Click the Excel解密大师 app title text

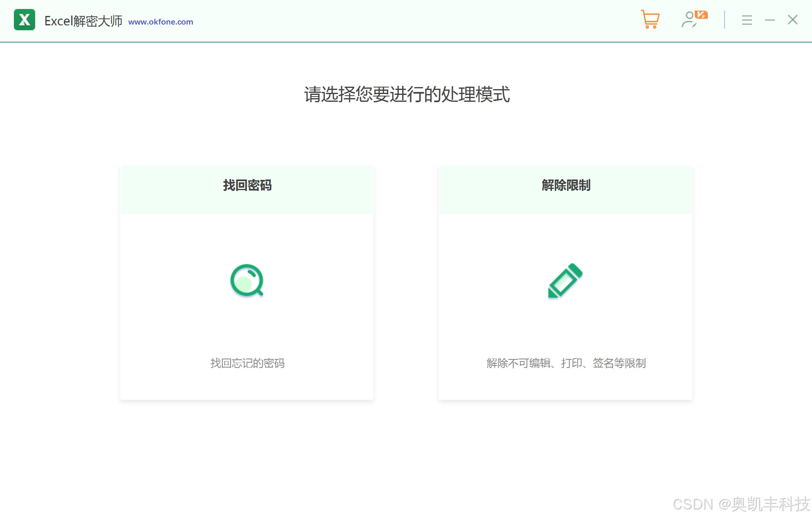pos(83,21)
